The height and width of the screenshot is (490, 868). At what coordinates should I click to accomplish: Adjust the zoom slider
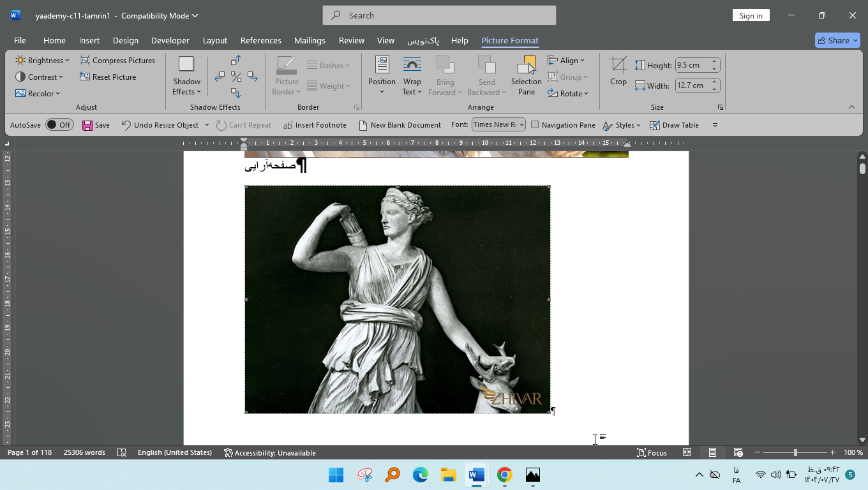[795, 453]
